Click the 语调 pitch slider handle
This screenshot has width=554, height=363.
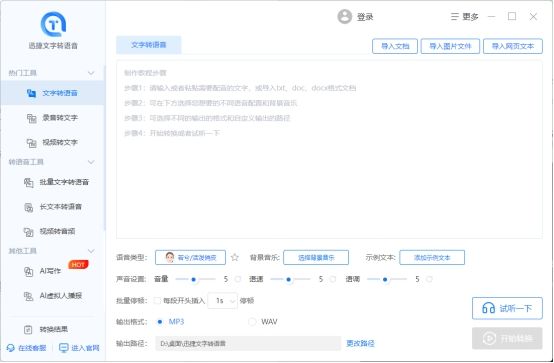point(385,279)
